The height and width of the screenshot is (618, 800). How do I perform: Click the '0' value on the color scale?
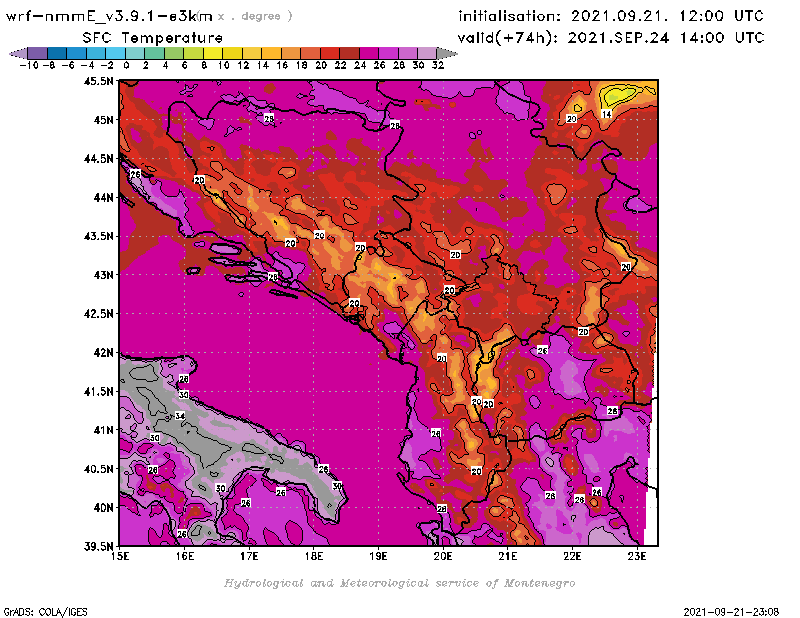coord(126,65)
